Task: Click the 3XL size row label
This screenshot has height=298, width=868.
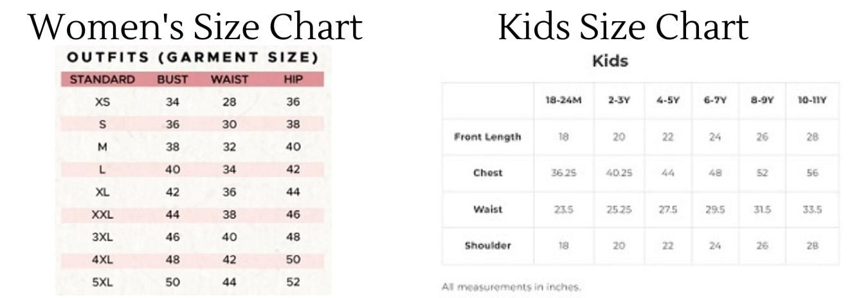Action: point(102,237)
